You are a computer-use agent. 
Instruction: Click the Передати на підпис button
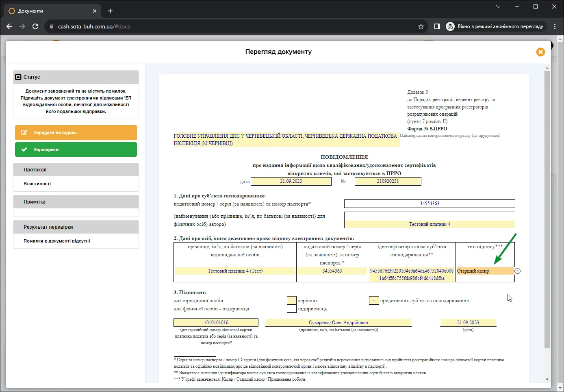76,132
